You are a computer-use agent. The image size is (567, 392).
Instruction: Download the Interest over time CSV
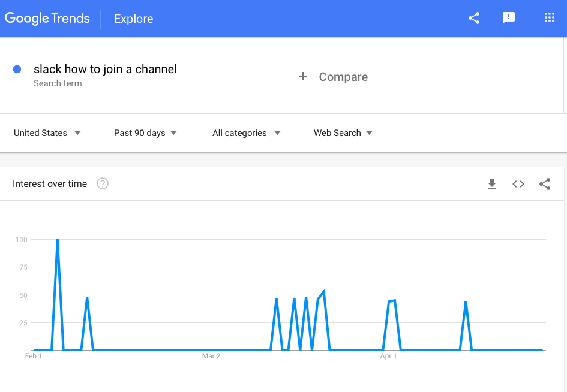point(492,184)
